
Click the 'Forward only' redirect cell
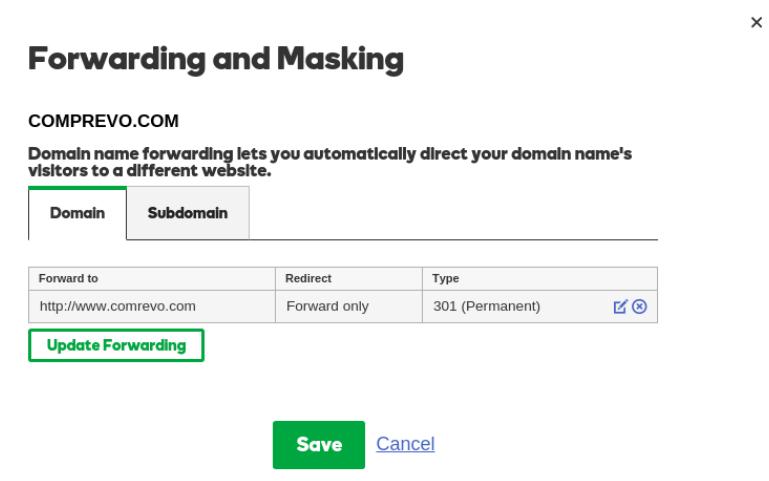click(327, 306)
